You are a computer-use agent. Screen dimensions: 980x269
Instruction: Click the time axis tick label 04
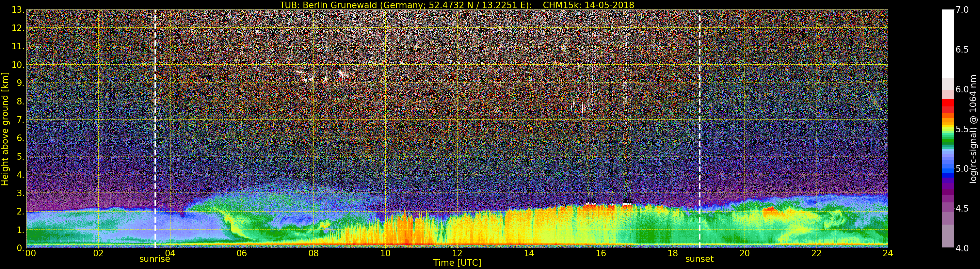[170, 253]
